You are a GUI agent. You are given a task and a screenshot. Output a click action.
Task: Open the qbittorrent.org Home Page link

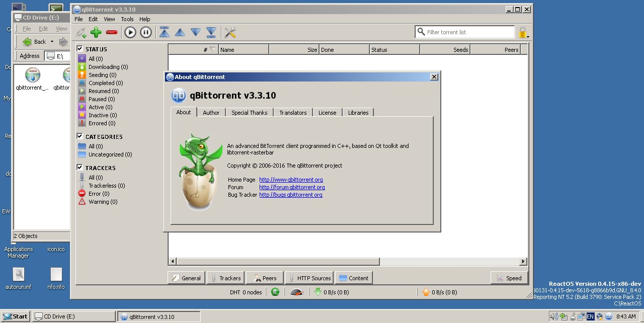(x=291, y=180)
